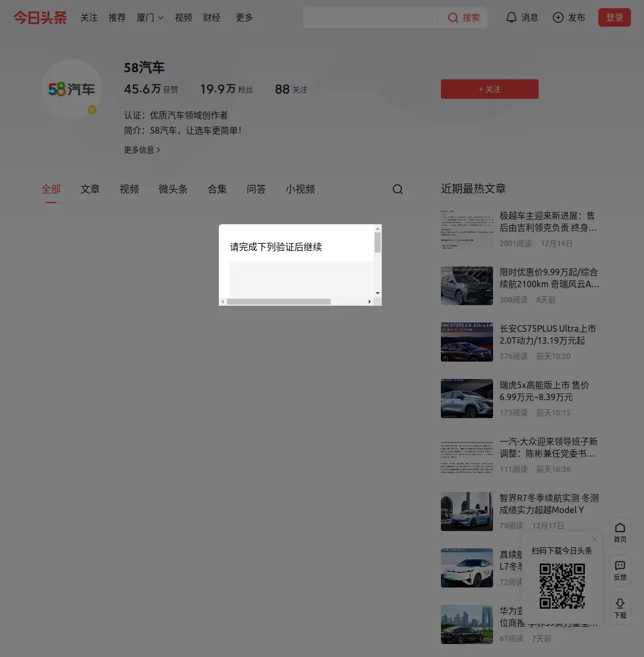Open article 限时优惠价9.99万起
Viewport: 644px width, 657px height.
[x=550, y=278]
